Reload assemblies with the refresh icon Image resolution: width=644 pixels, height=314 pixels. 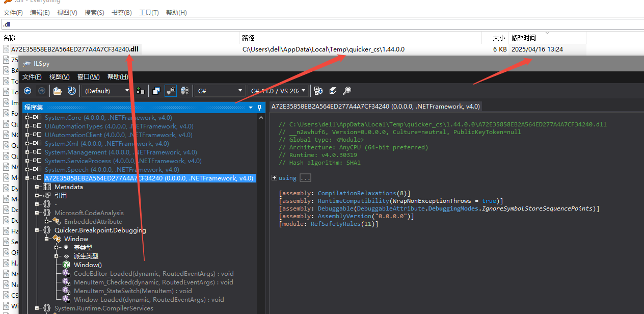(72, 91)
